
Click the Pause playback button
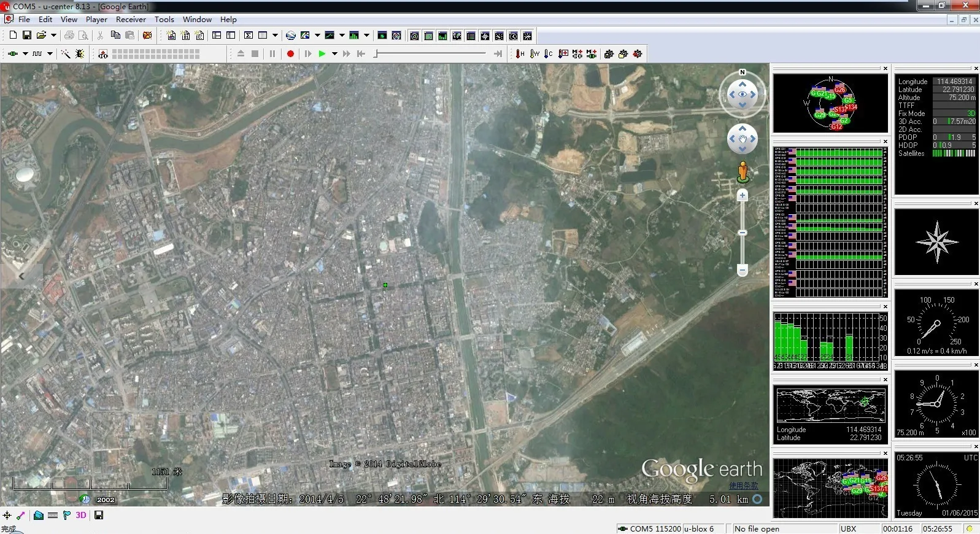click(x=272, y=54)
